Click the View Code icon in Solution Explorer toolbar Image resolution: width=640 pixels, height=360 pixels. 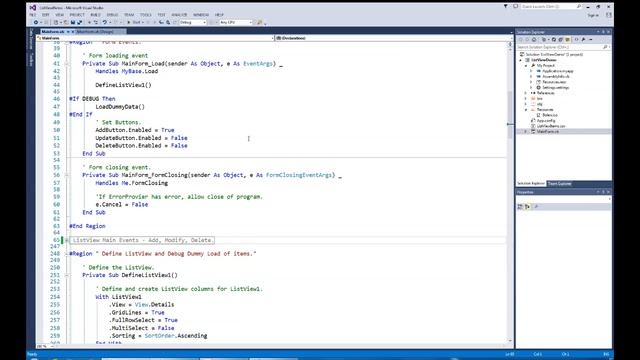pos(576,40)
